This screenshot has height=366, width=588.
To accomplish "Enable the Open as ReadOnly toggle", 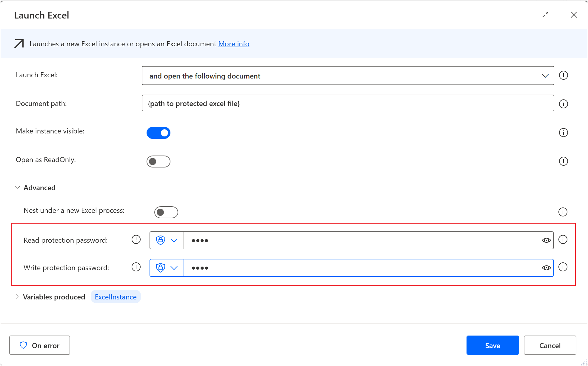I will pyautogui.click(x=158, y=161).
